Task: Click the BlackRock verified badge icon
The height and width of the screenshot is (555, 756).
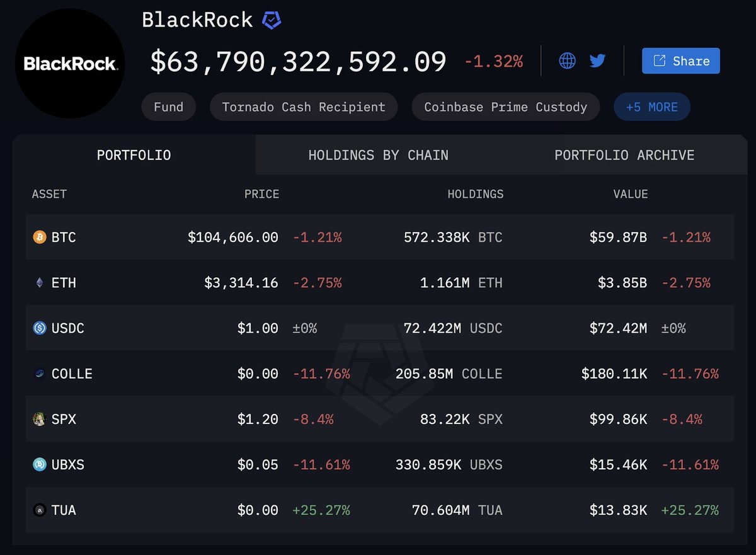Action: [x=272, y=21]
